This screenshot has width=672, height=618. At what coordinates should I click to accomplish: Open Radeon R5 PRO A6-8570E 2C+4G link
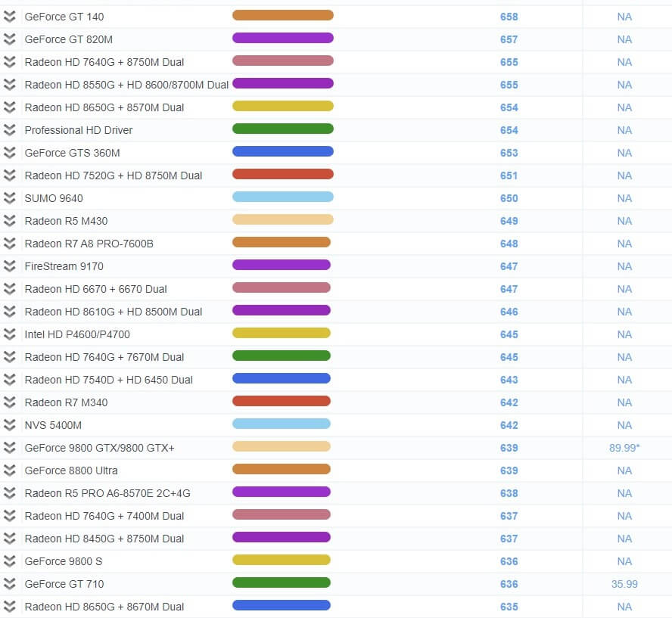pos(107,493)
